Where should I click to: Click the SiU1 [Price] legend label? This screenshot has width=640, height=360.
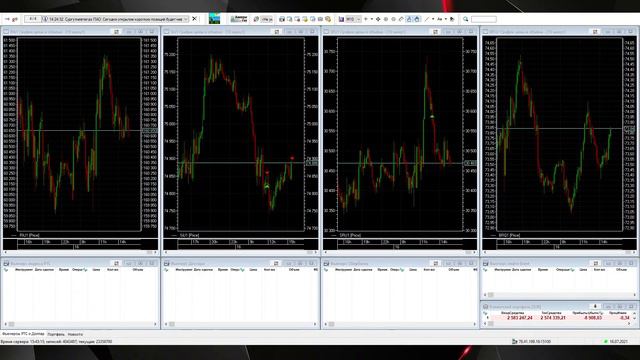click(x=189, y=236)
